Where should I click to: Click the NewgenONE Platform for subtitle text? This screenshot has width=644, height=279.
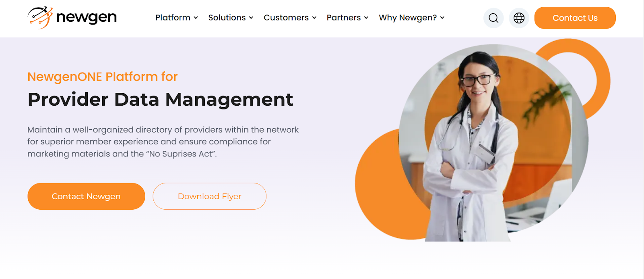(102, 77)
